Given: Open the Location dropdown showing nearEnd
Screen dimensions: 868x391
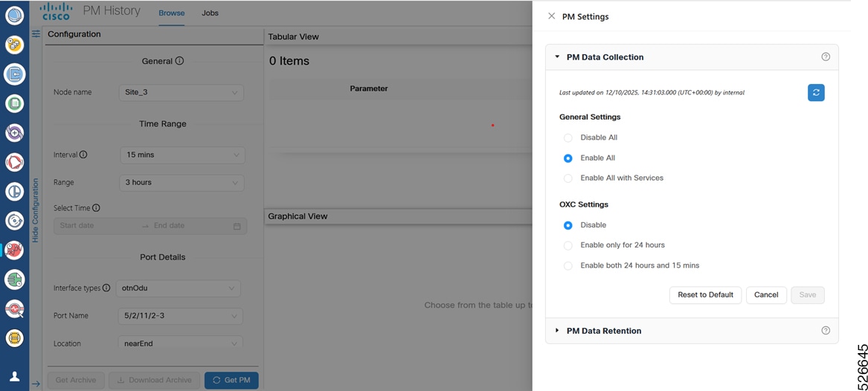Looking at the screenshot, I should click(180, 343).
